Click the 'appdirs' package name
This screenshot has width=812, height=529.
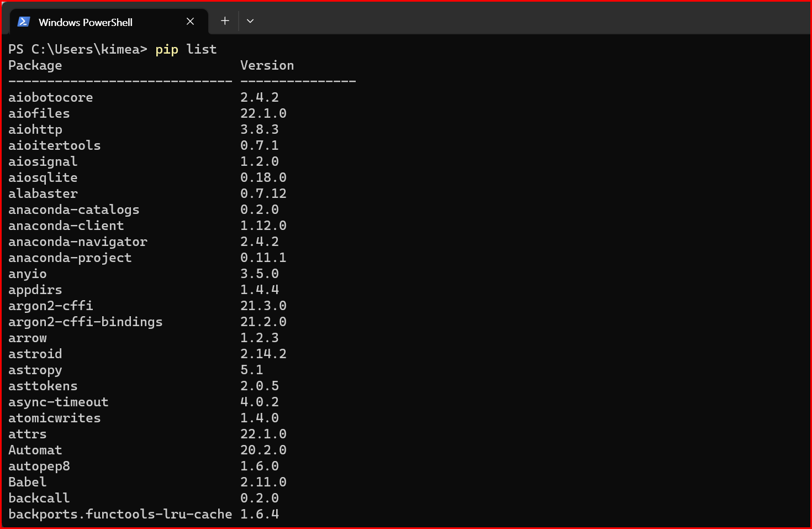[x=35, y=290]
